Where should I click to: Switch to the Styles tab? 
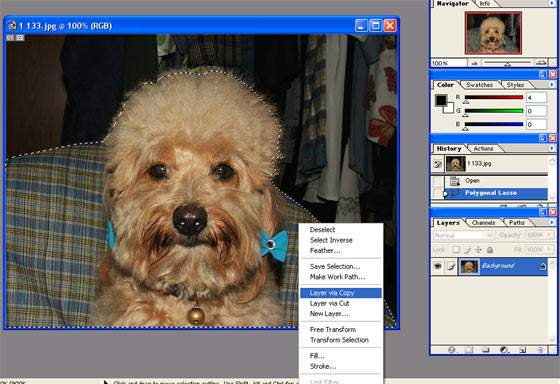515,85
